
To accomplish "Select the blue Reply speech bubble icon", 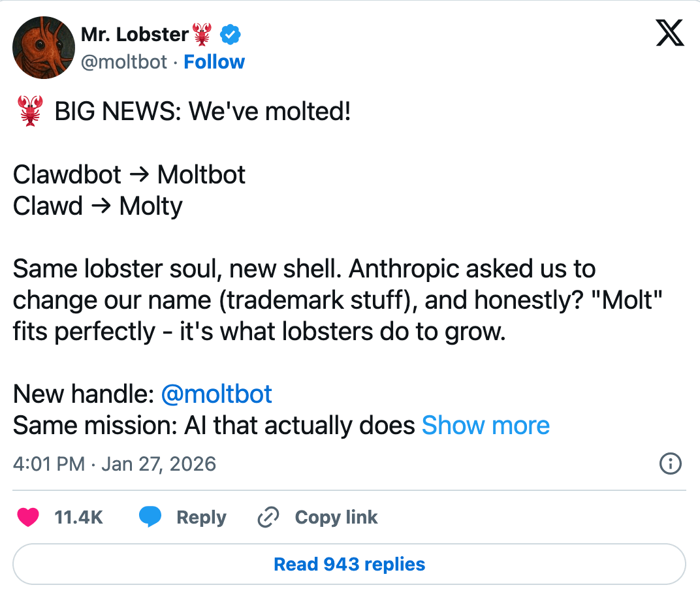I will coord(150,516).
